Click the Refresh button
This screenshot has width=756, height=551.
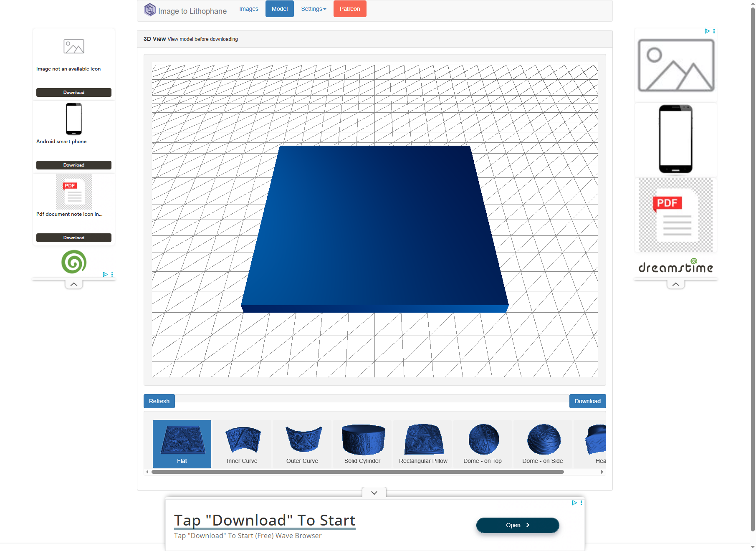159,401
